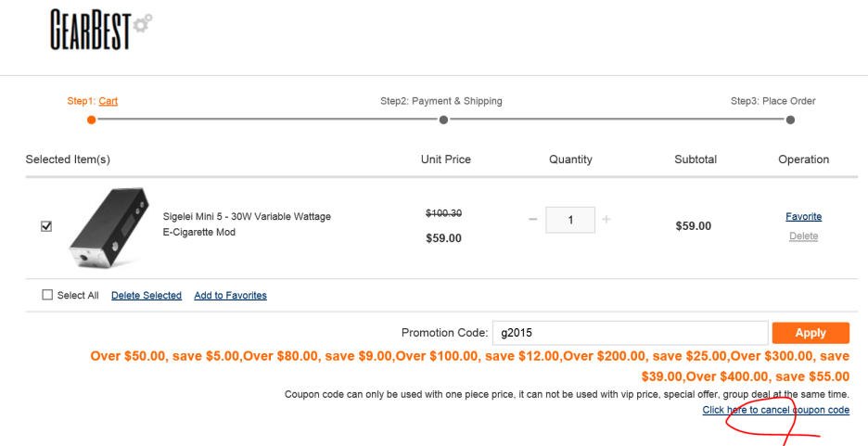Click the Add to Favorites link

pyautogui.click(x=230, y=296)
